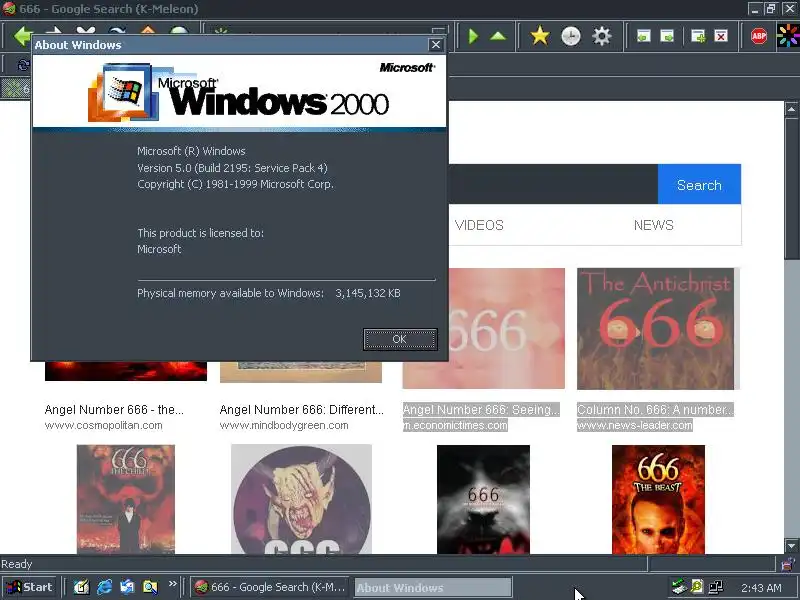
Task: Switch to next tab with green-arrow window icon
Action: (x=667, y=36)
